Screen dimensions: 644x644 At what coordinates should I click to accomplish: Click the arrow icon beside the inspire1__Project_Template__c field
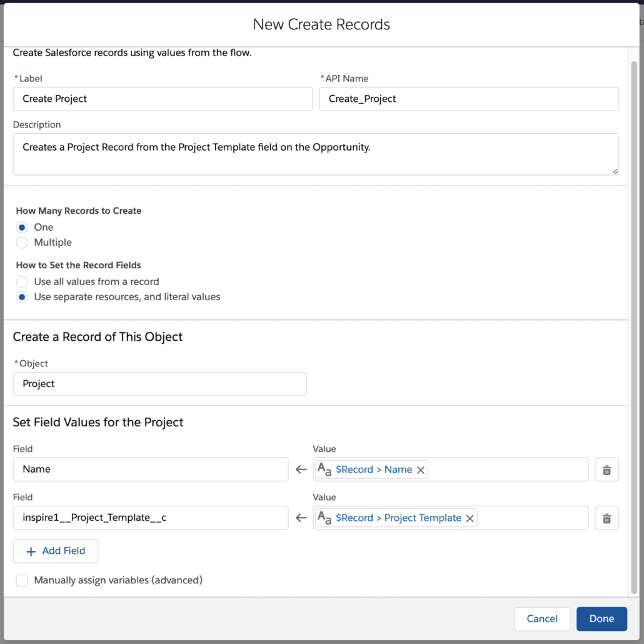301,518
